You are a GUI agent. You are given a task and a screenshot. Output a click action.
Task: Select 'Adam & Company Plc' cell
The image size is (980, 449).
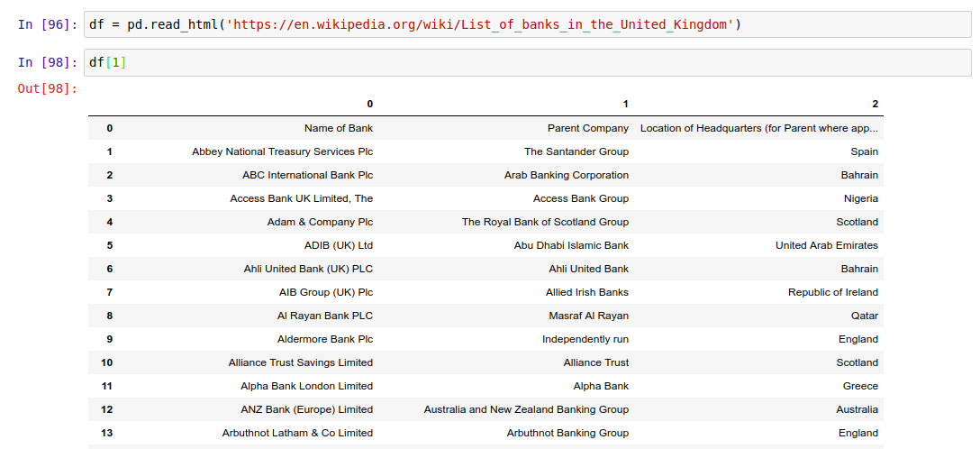coord(320,222)
